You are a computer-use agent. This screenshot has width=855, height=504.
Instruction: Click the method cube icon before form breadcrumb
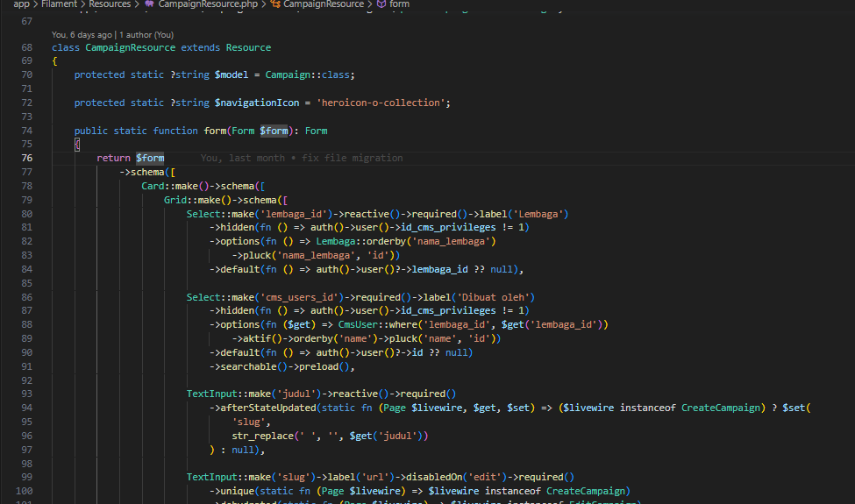coord(381,4)
